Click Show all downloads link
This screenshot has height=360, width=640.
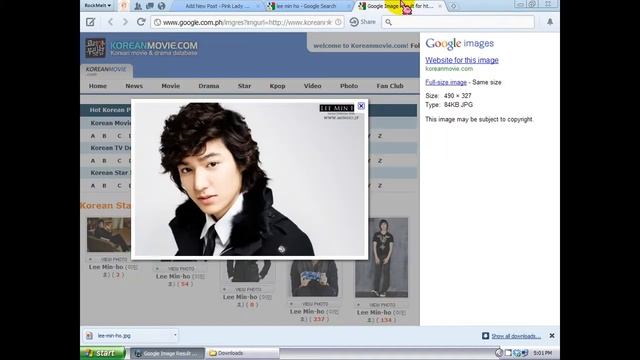click(x=516, y=336)
